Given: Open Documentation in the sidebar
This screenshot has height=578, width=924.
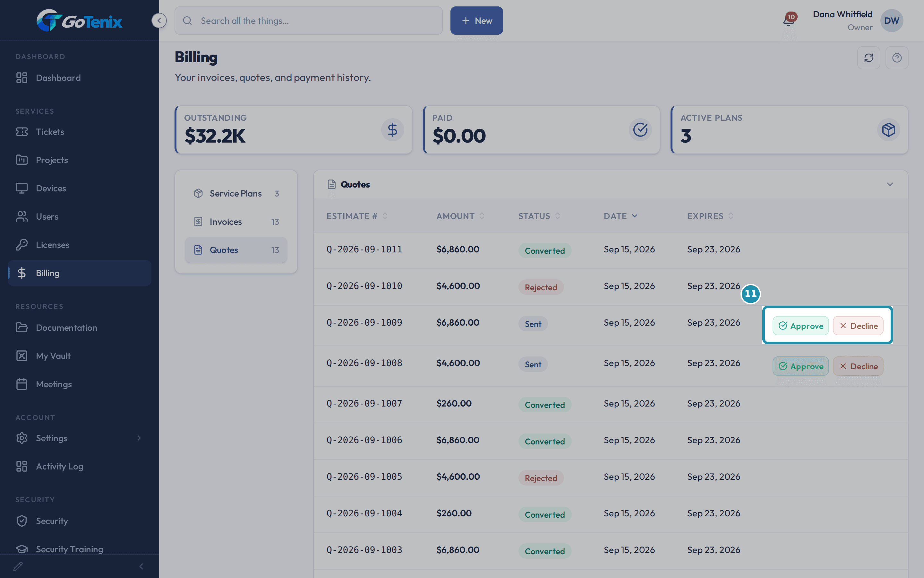Looking at the screenshot, I should coord(80,328).
